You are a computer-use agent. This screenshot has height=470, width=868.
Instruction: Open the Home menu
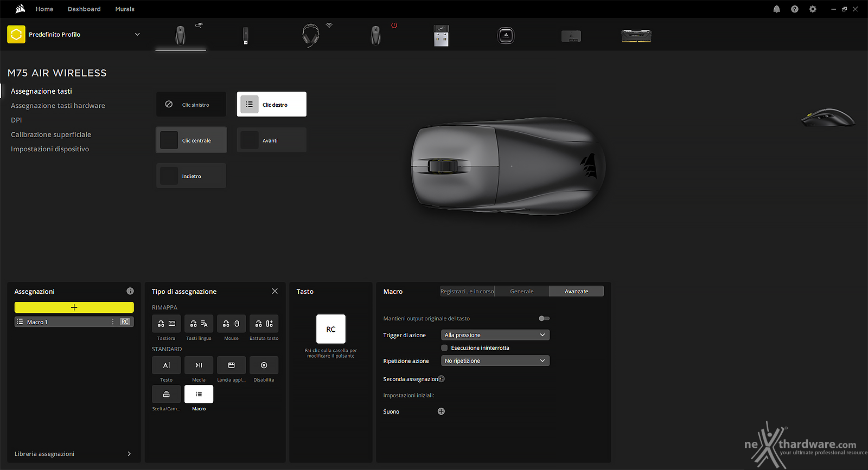(x=44, y=9)
